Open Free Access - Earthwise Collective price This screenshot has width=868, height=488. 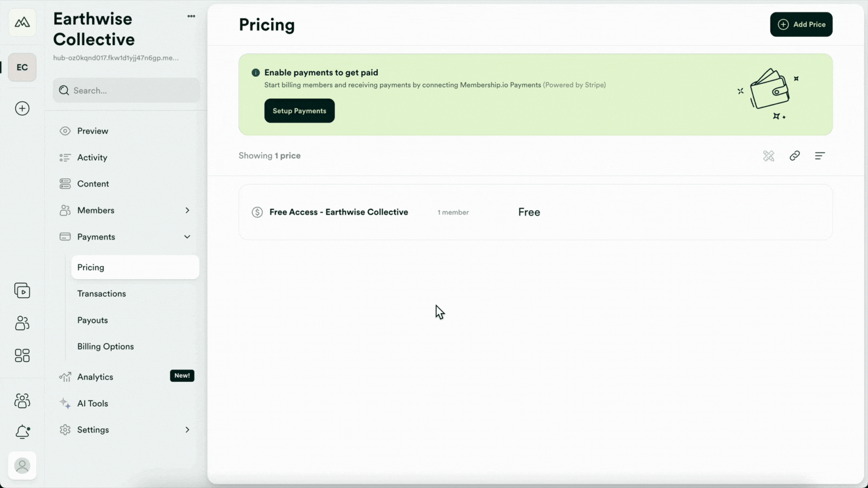point(338,212)
